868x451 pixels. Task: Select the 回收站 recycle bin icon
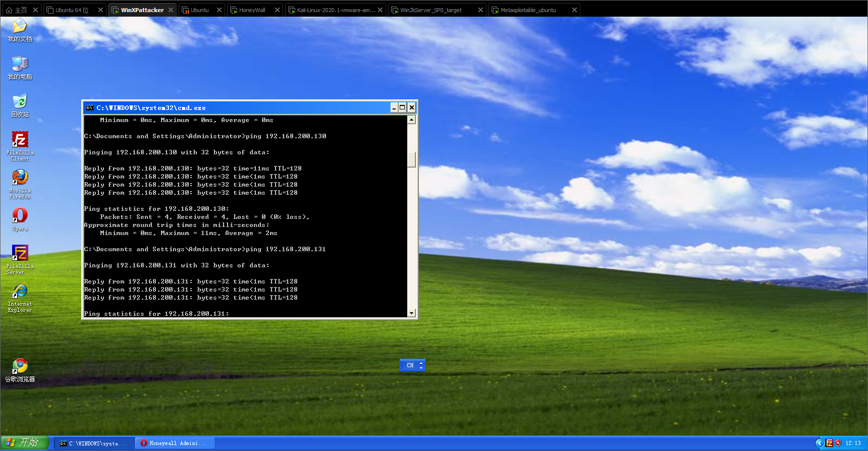pyautogui.click(x=20, y=105)
